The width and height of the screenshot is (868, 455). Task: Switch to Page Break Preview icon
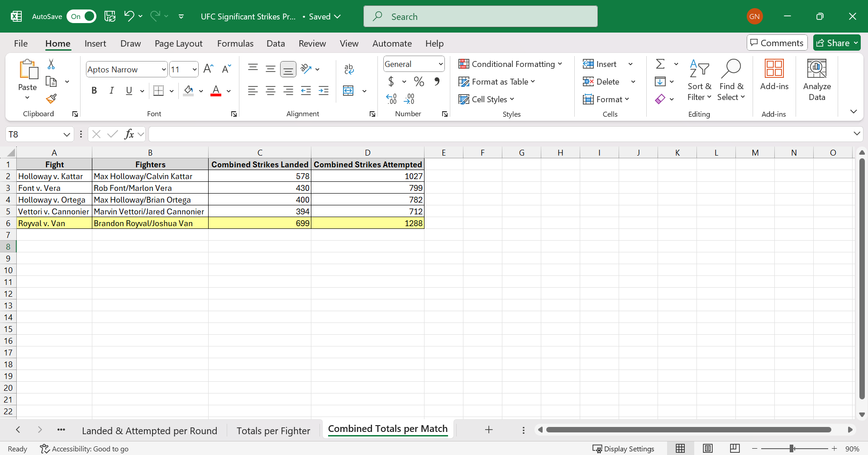point(735,448)
